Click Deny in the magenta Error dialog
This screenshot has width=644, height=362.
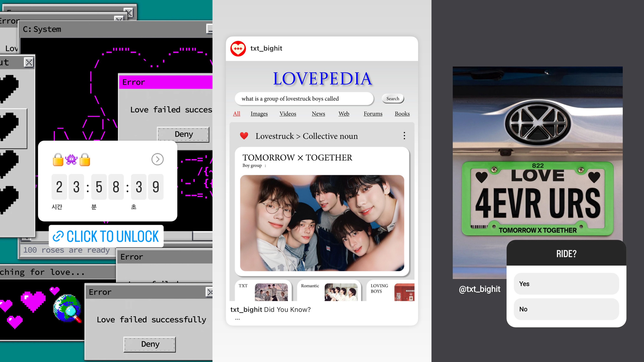pos(183,134)
